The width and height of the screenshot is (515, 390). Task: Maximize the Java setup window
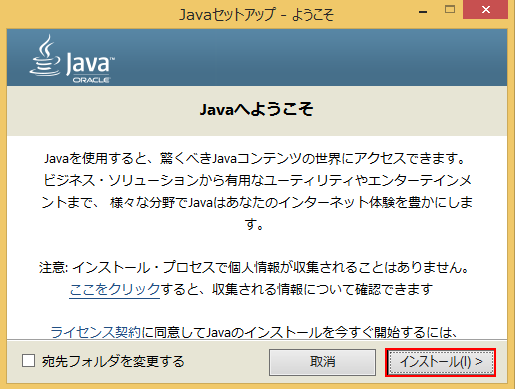coord(450,10)
